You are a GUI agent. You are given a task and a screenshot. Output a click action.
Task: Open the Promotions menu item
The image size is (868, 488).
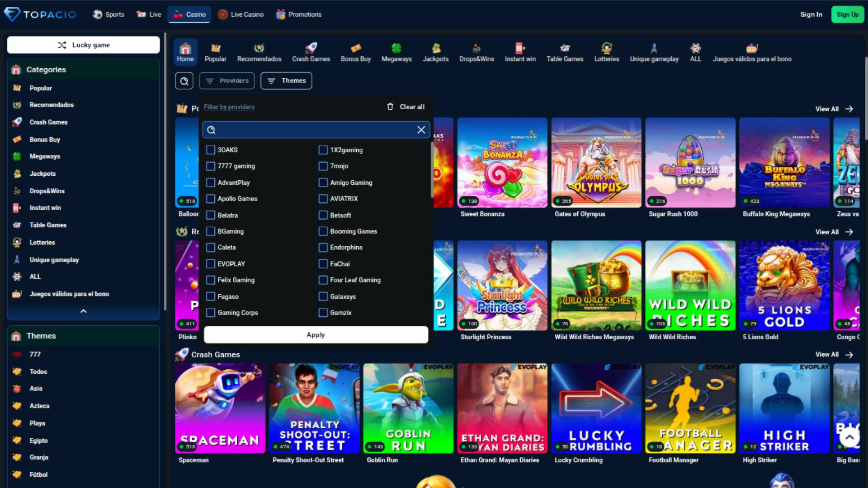pos(298,14)
